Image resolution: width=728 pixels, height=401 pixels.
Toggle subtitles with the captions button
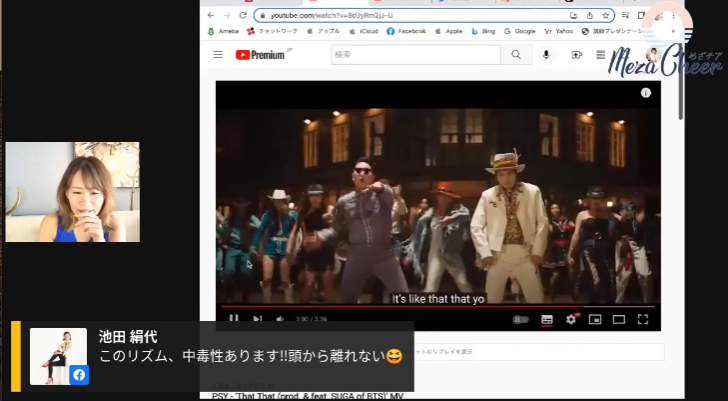(547, 319)
